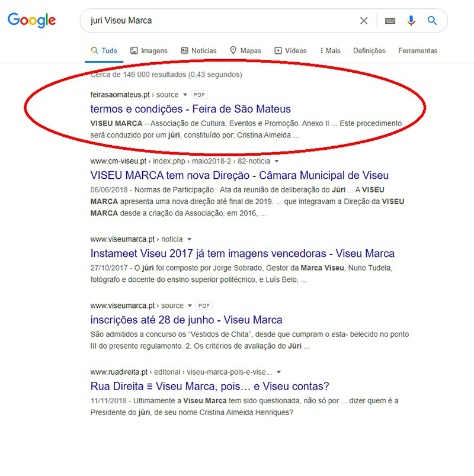Screen dimensions: 474x476
Task: Click the 06/06/2018 date in cm-viseu snippet
Action: coord(109,190)
